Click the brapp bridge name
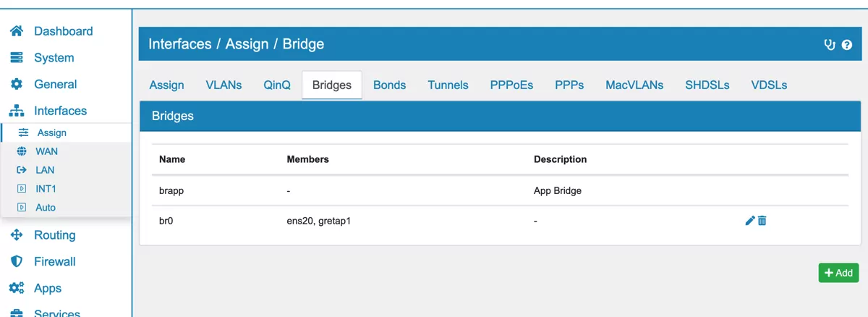The width and height of the screenshot is (868, 317). point(173,191)
